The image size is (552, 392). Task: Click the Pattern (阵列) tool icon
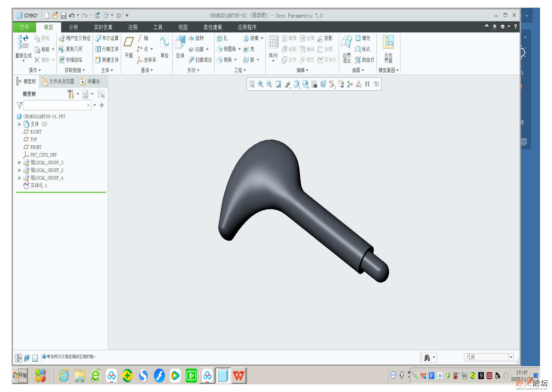click(x=273, y=43)
